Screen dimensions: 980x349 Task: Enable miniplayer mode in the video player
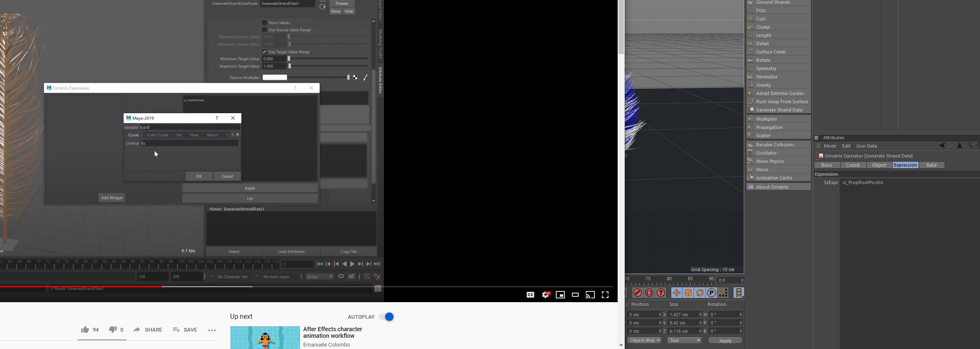[560, 295]
